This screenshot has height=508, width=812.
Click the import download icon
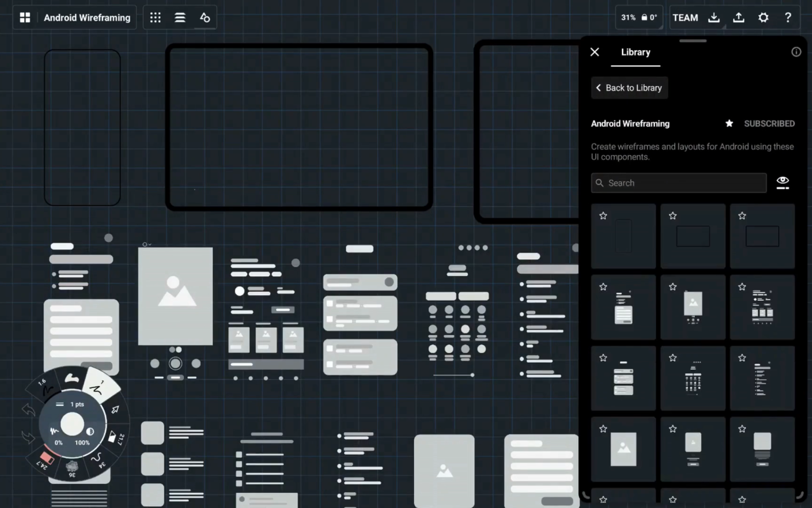tap(714, 17)
